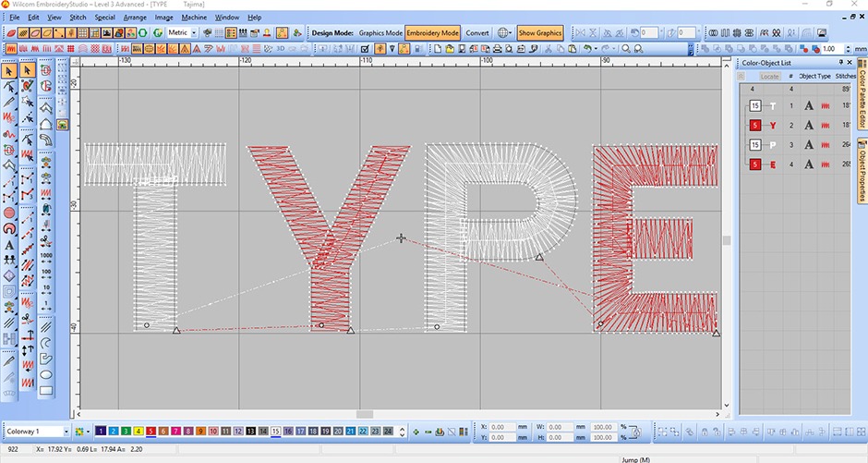This screenshot has width=868, height=463.
Task: Click the Locate button in Color-Object List
Action: point(769,77)
